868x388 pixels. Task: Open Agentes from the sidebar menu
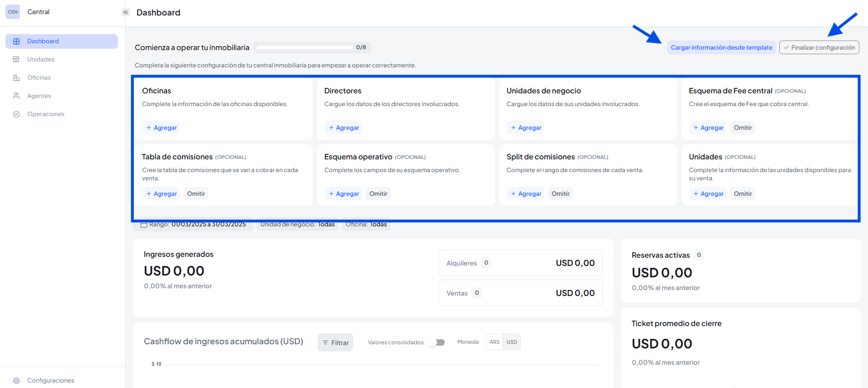[39, 96]
